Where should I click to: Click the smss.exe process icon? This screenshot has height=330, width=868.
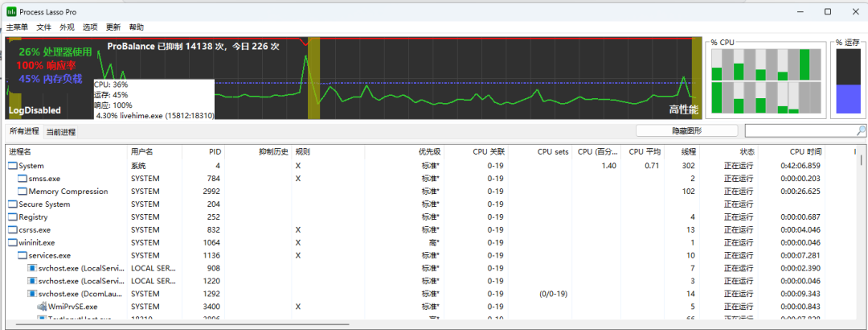(x=23, y=179)
